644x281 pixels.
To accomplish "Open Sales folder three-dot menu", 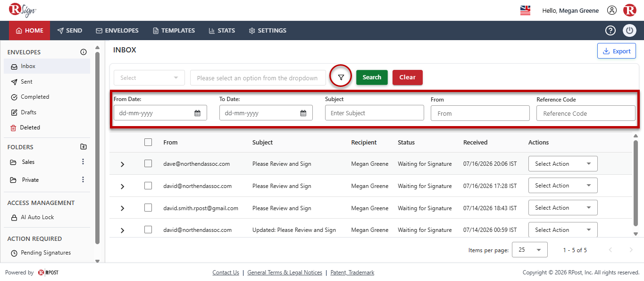I will pyautogui.click(x=83, y=162).
